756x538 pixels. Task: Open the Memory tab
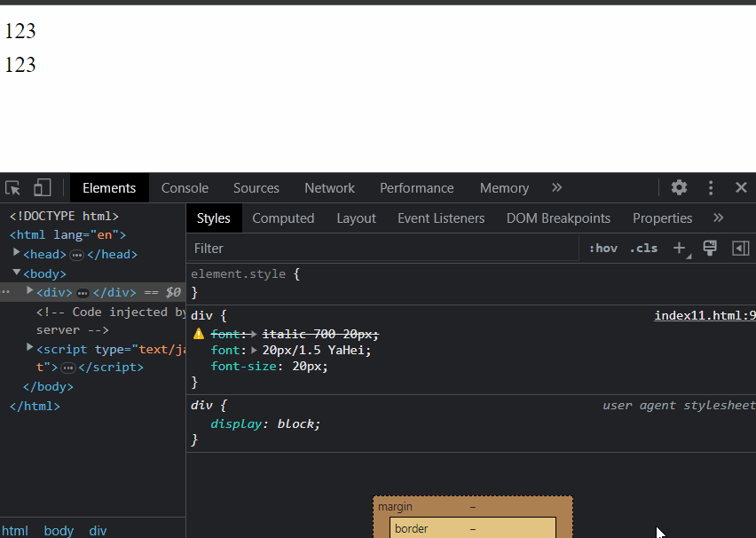click(x=504, y=187)
